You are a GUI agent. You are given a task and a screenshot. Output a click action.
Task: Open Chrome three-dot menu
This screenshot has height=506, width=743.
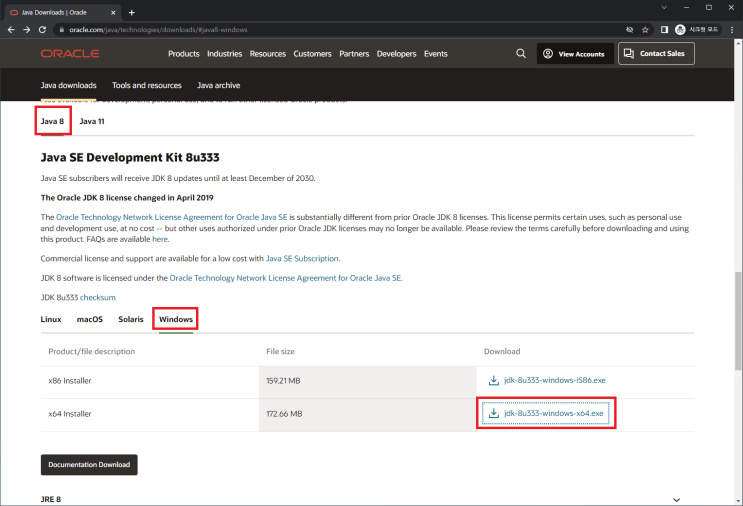click(x=732, y=30)
